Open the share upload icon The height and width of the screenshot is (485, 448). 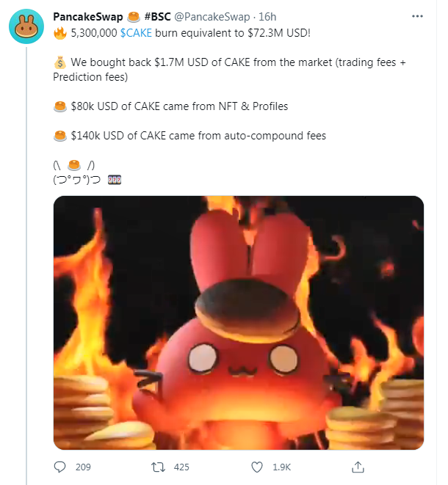click(358, 467)
